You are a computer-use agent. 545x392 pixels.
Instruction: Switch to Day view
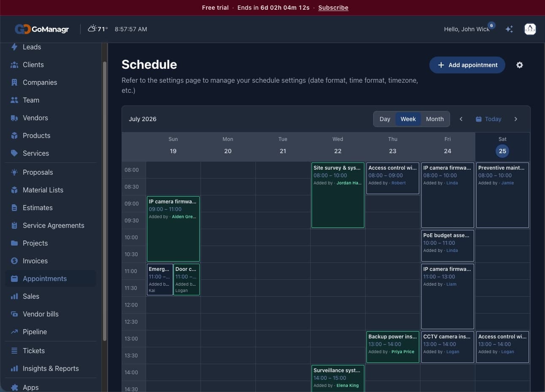(385, 119)
